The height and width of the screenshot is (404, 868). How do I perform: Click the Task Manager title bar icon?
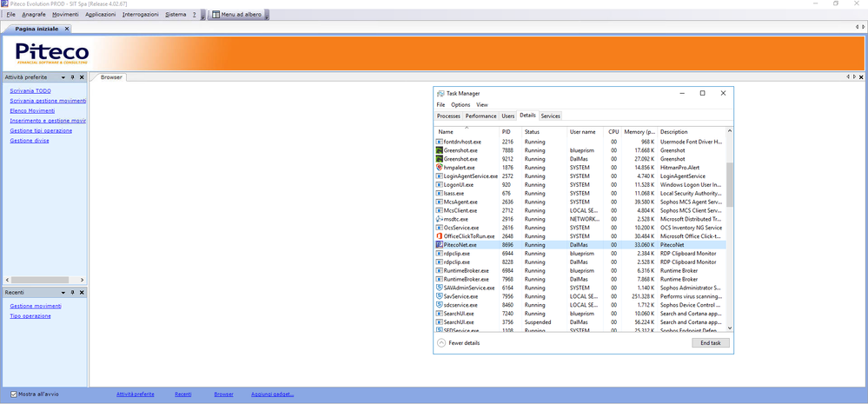click(x=441, y=94)
